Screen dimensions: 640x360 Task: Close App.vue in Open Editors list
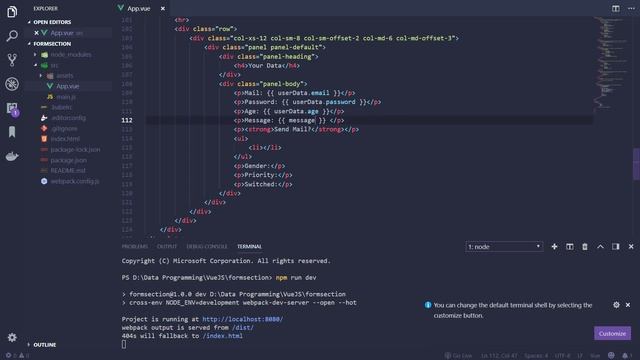point(36,33)
